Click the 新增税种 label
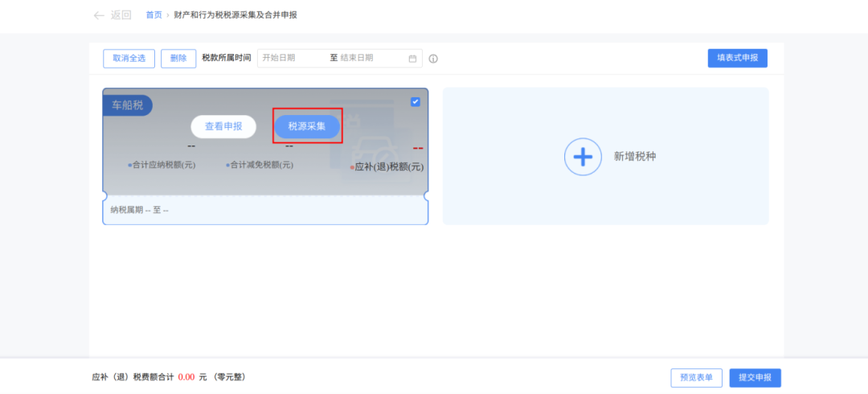868x394 pixels. [635, 157]
